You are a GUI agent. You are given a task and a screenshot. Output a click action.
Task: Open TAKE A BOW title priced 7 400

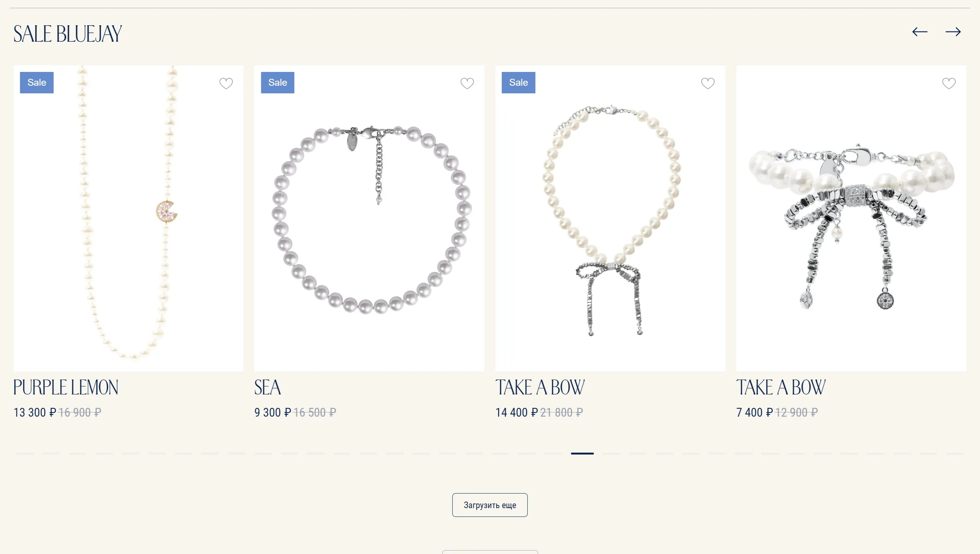coord(781,387)
